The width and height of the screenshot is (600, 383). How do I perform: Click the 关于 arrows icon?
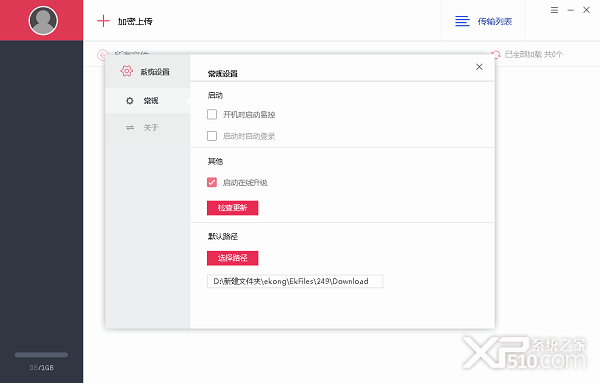pyautogui.click(x=130, y=127)
